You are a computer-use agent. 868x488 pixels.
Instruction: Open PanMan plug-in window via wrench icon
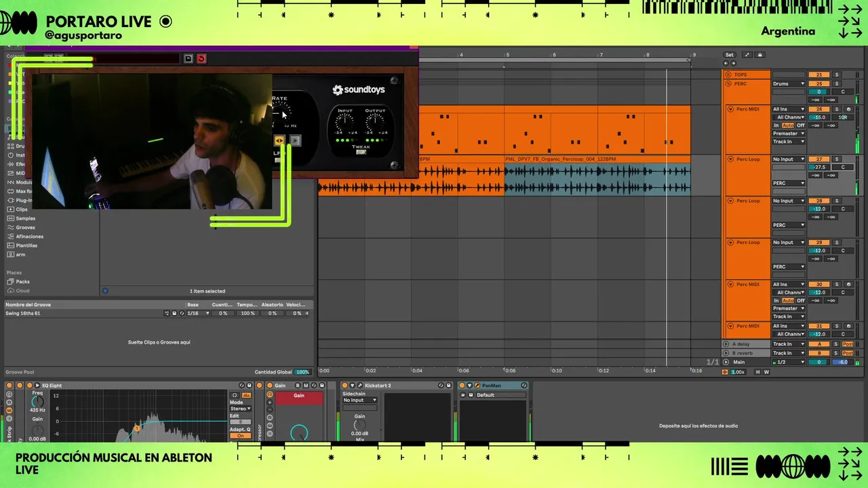477,386
